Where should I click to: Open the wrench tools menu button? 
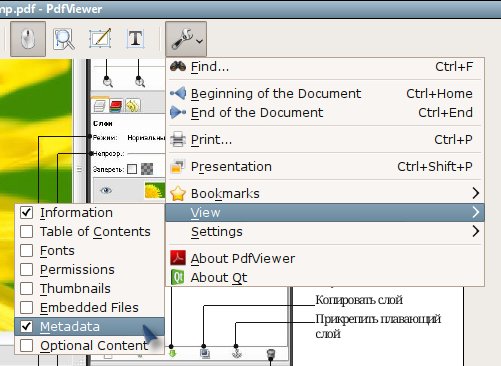(186, 39)
